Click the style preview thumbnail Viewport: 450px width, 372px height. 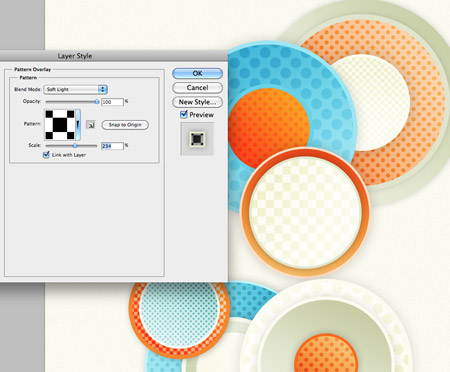197,139
